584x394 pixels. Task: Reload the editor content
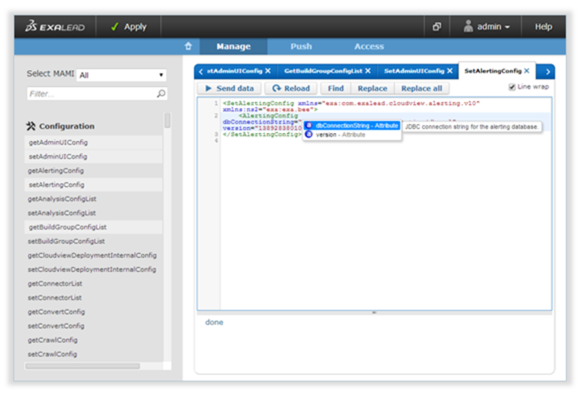[291, 88]
